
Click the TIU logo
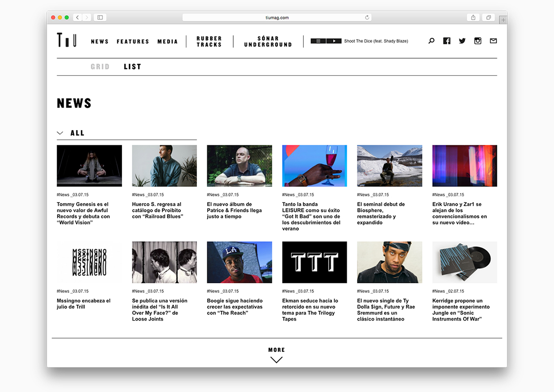point(66,41)
